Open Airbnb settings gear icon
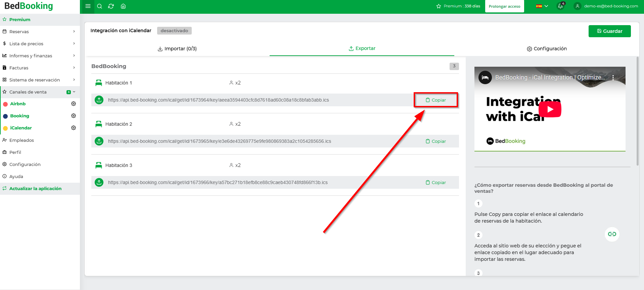The height and width of the screenshot is (290, 644). click(74, 104)
